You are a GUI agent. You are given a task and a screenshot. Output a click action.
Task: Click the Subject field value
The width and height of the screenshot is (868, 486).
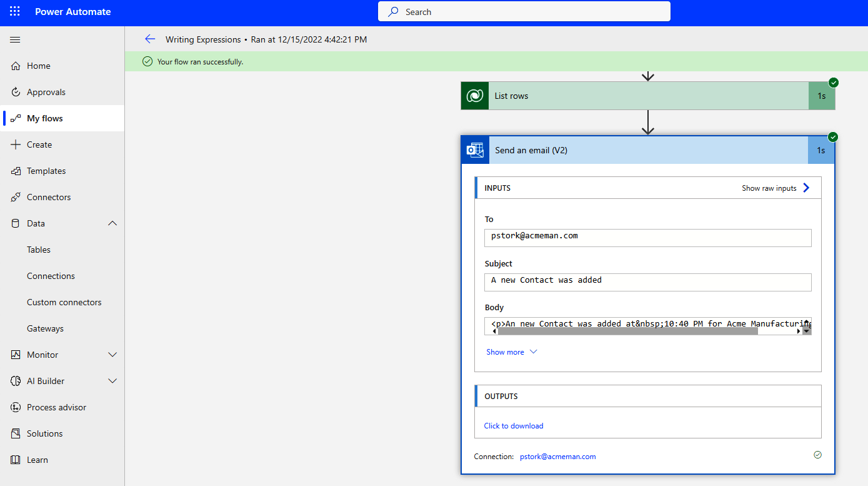(x=648, y=282)
